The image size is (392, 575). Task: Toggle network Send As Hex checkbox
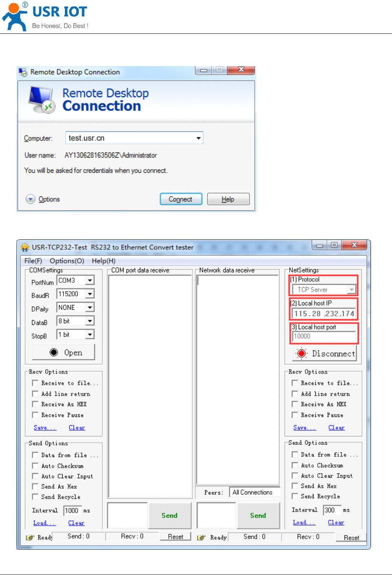295,486
